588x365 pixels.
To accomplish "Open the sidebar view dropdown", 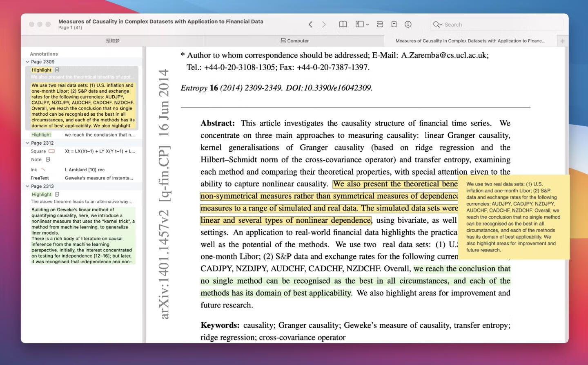I will pyautogui.click(x=362, y=25).
